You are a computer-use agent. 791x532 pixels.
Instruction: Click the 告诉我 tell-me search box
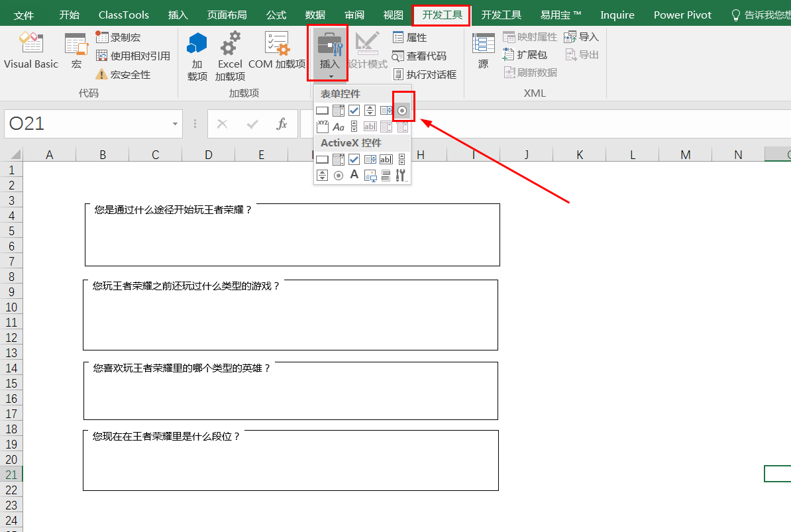(761, 15)
